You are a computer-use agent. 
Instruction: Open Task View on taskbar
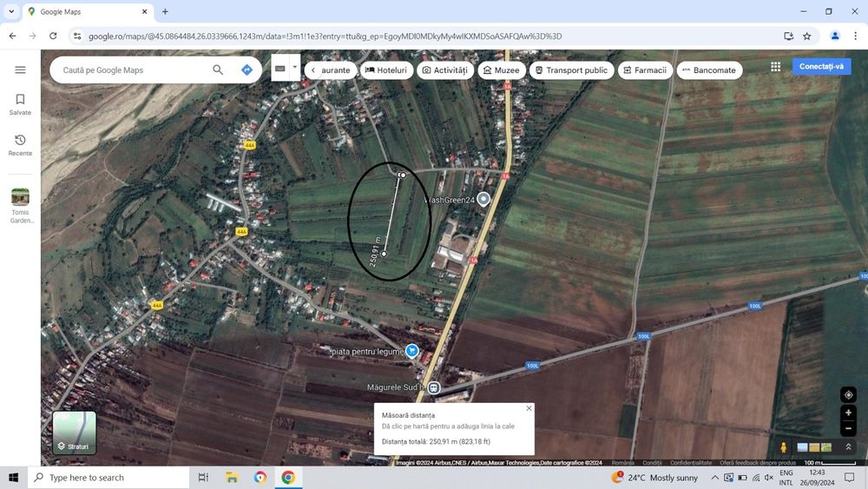(203, 478)
